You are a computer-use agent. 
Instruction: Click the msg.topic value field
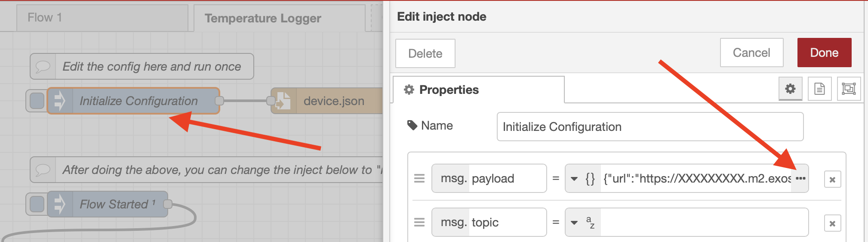pos(703,223)
